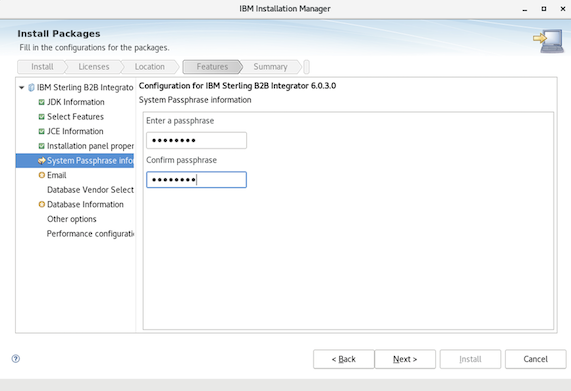This screenshot has height=391, width=571.
Task: Open the JDK Information page
Action: click(x=76, y=102)
